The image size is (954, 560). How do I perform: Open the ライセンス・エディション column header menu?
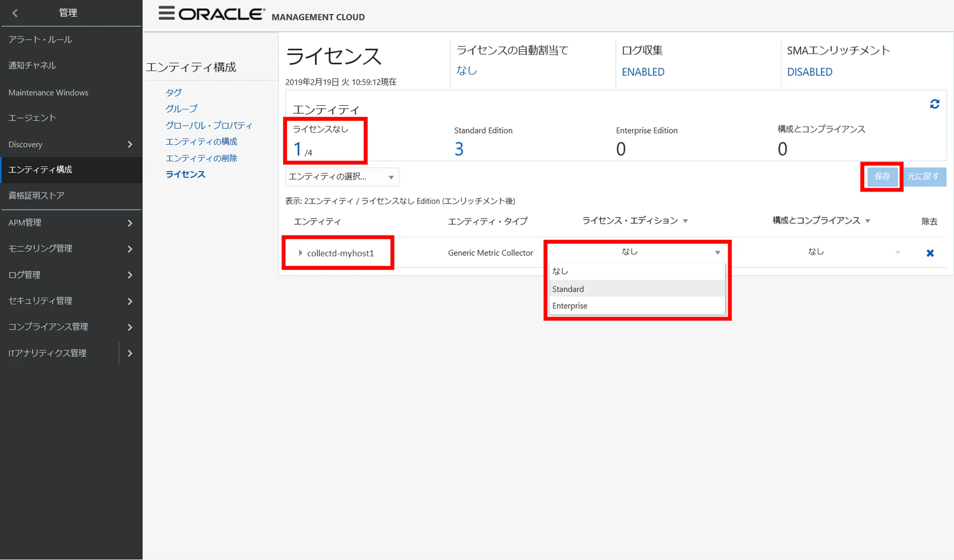685,221
